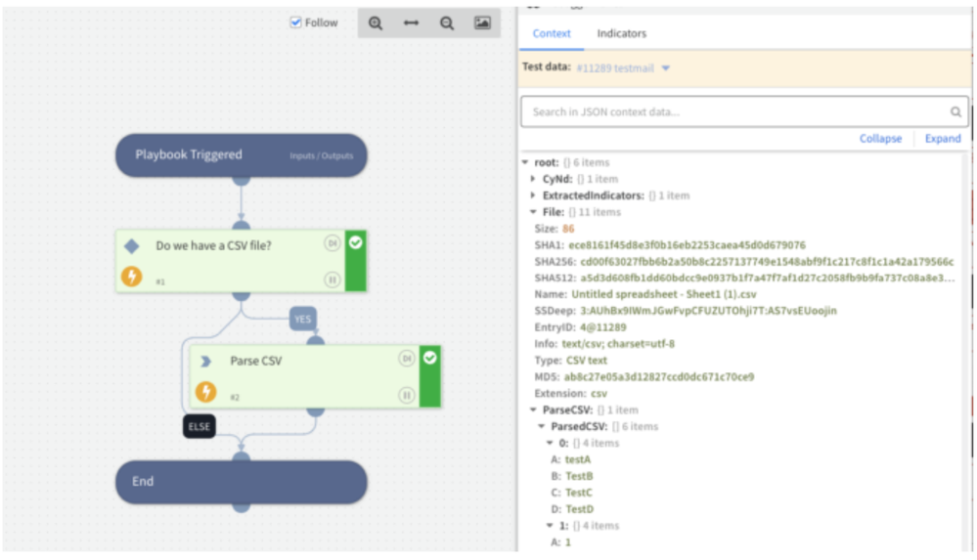Select the Context tab
The height and width of the screenshot is (560, 977).
click(552, 33)
